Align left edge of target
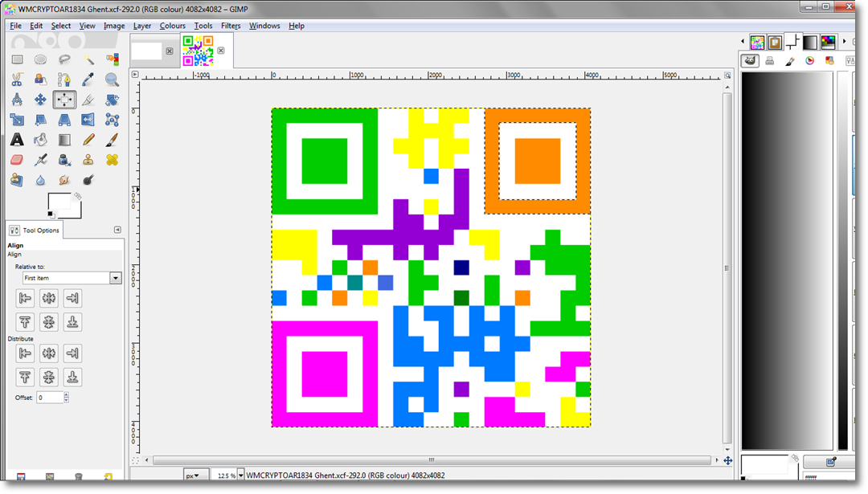The height and width of the screenshot is (494, 868). pos(25,298)
